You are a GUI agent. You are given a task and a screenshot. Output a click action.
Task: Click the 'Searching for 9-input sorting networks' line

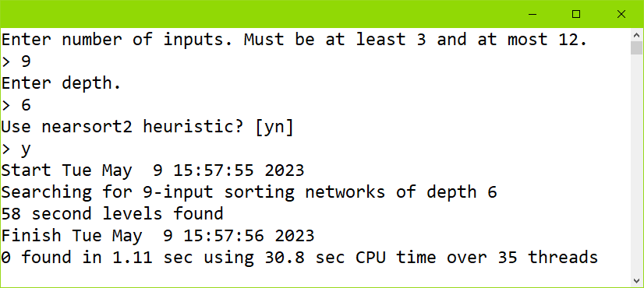tap(249, 192)
